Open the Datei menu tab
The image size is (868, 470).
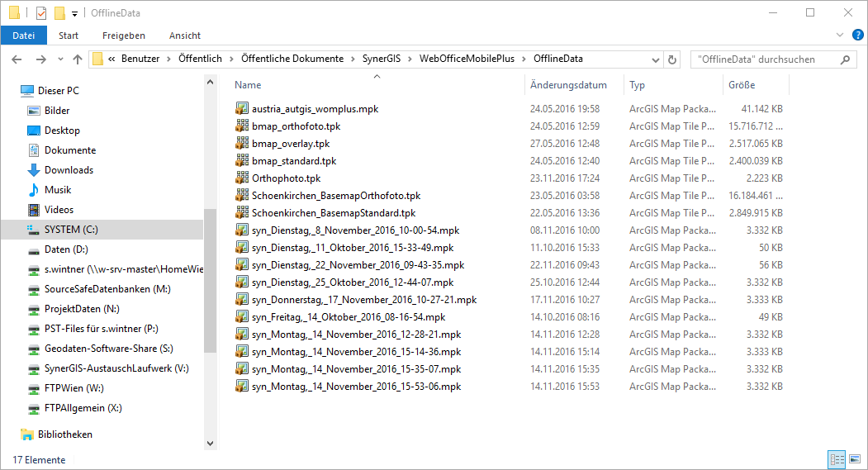tap(24, 36)
